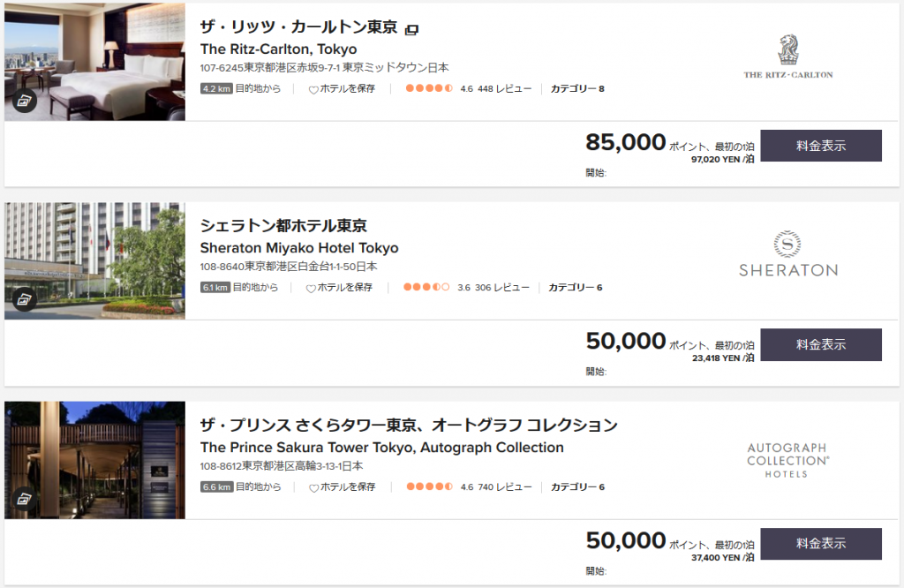The width and height of the screenshot is (904, 588).
Task: Show rates (料金表示) for The Ritz-Carlton
Action: pos(821,146)
